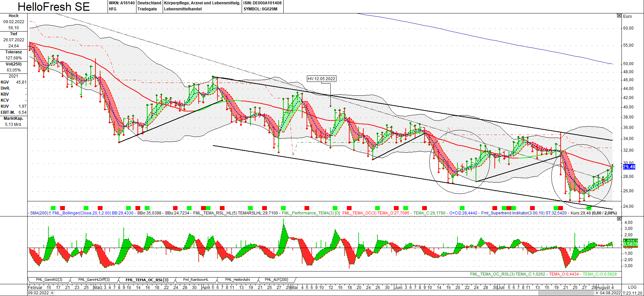Switch to the FML_GannRG(3) indicator tab

[49, 280]
